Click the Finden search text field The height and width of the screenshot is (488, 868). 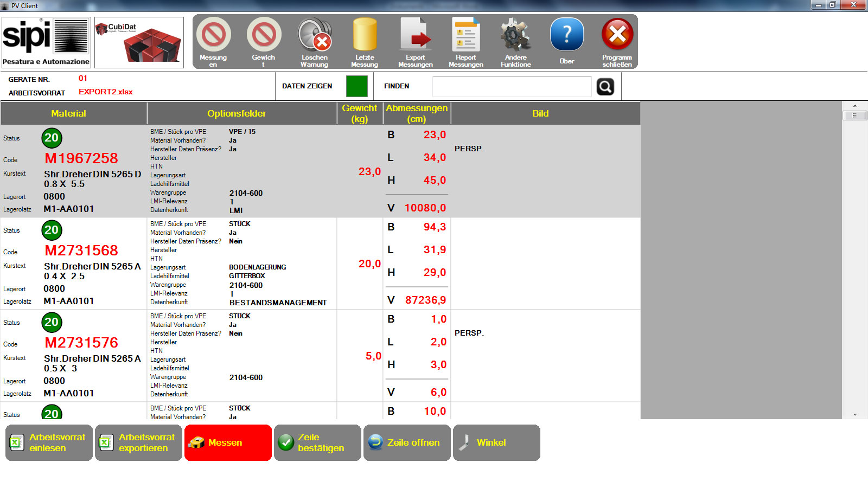click(512, 87)
